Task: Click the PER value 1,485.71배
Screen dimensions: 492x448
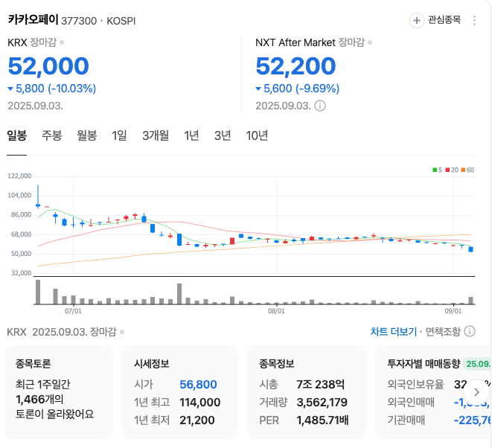Action: click(322, 420)
